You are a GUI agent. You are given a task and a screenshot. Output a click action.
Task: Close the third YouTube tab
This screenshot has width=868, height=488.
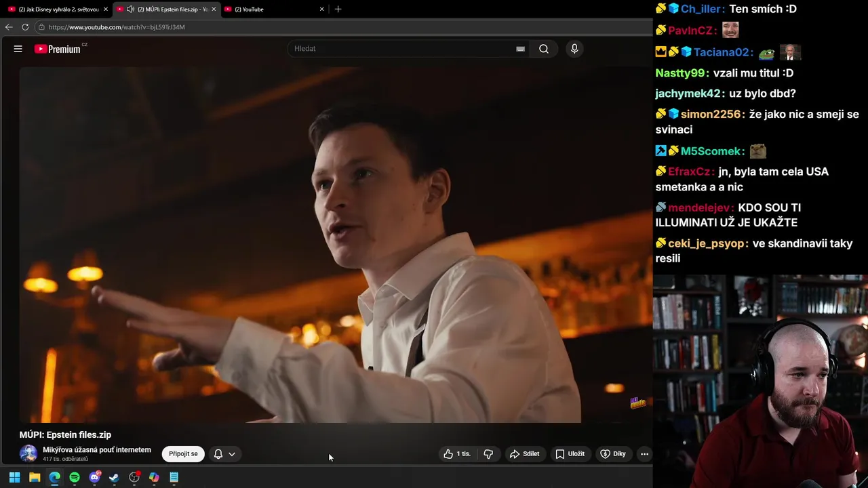(322, 9)
